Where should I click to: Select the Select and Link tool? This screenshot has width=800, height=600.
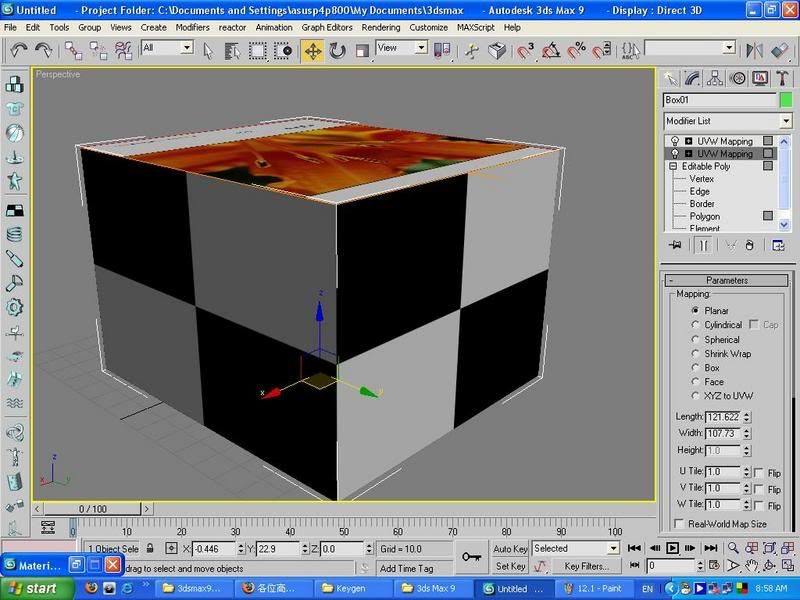73,50
